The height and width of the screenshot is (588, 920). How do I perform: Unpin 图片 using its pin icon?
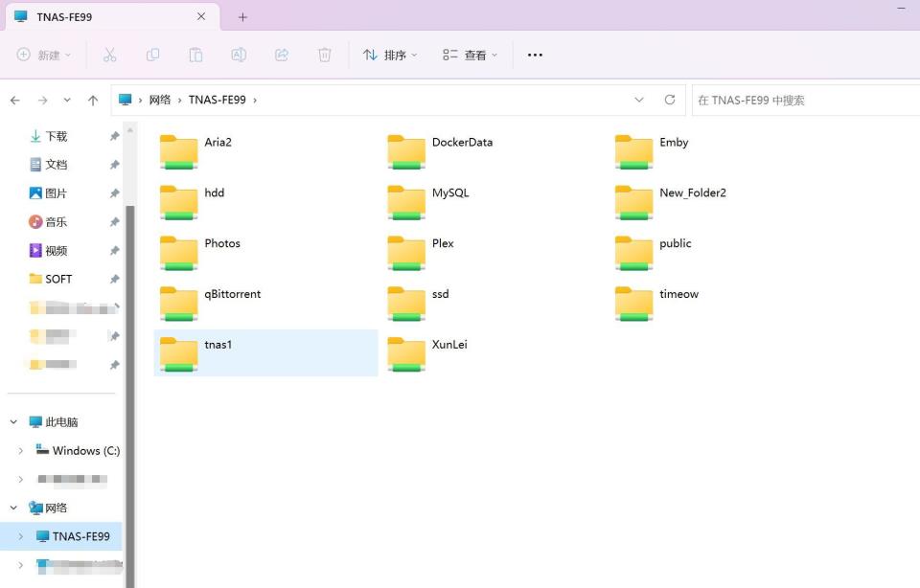tap(114, 193)
